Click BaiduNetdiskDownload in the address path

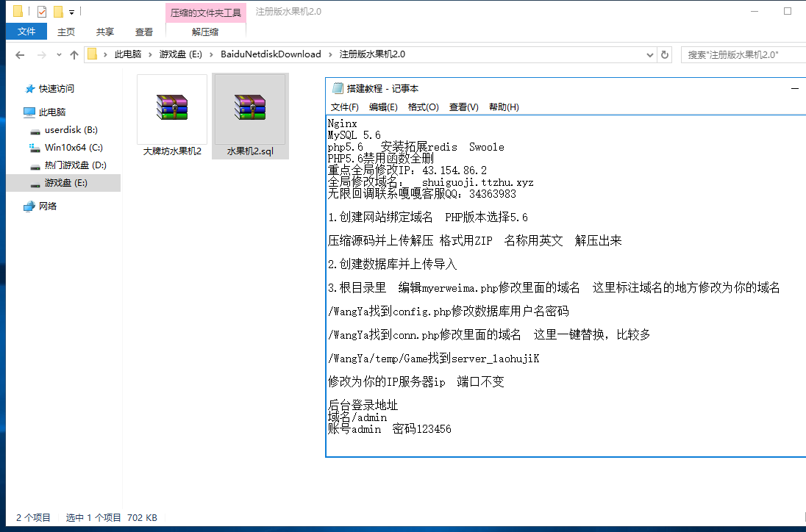pyautogui.click(x=271, y=54)
